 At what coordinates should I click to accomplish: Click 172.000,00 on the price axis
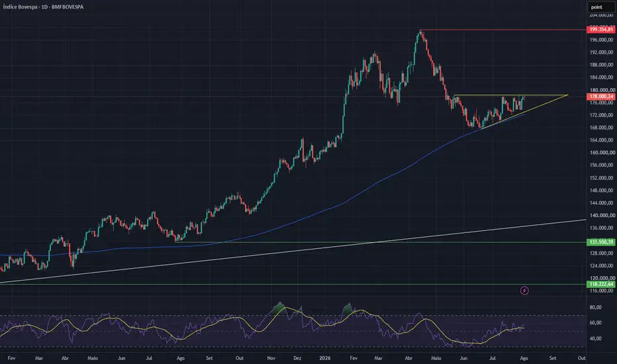click(x=601, y=115)
